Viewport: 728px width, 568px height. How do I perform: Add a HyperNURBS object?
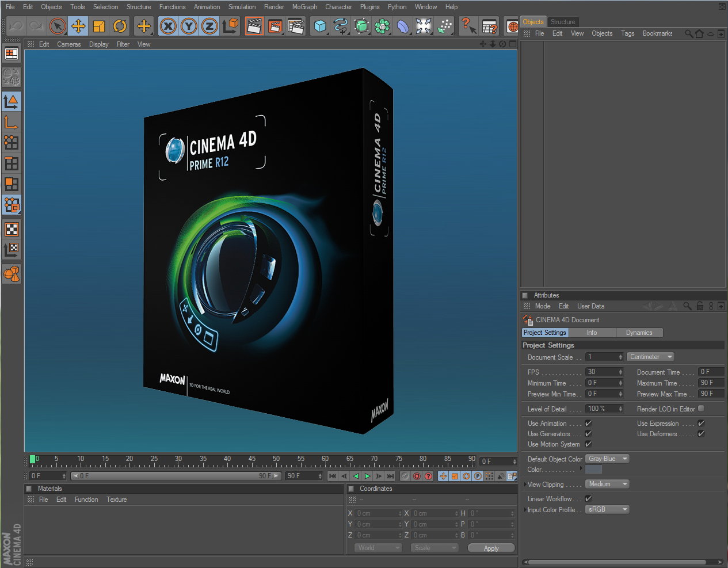click(361, 26)
